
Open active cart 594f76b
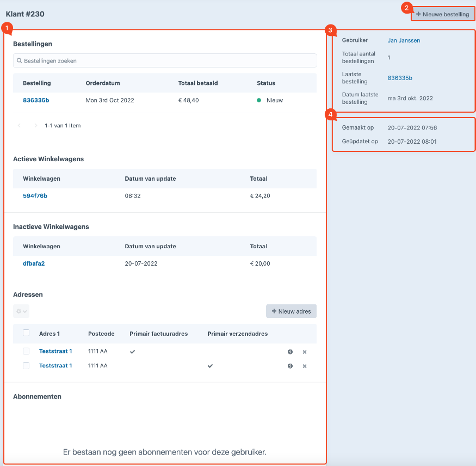(x=35, y=195)
